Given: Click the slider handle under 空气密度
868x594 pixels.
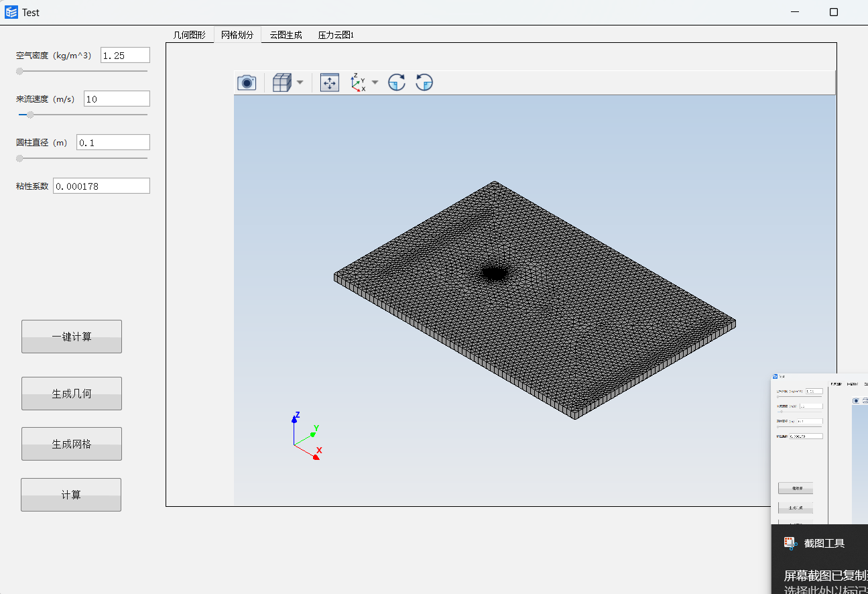Looking at the screenshot, I should [19, 71].
